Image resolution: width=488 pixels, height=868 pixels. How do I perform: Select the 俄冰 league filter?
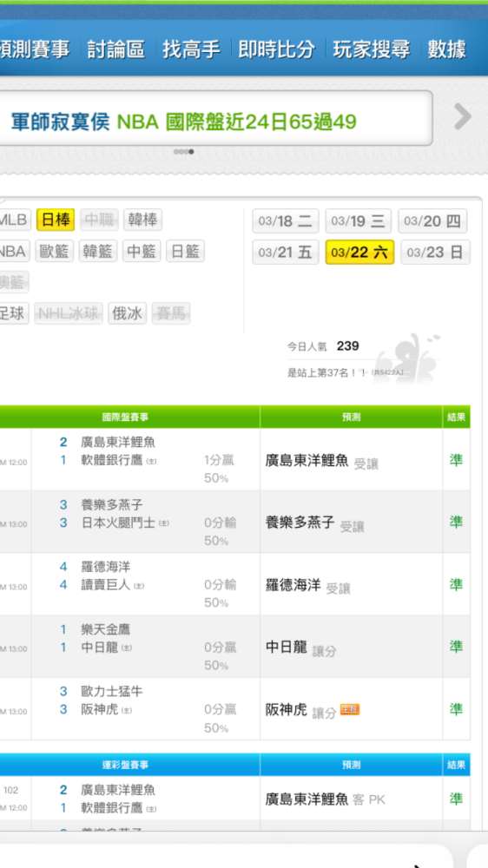128,313
